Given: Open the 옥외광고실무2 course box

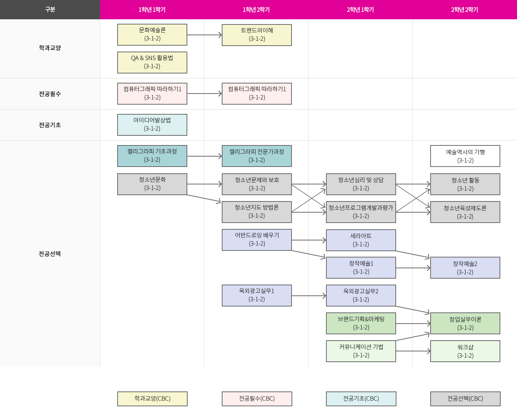Looking at the screenshot, I should click(361, 295).
